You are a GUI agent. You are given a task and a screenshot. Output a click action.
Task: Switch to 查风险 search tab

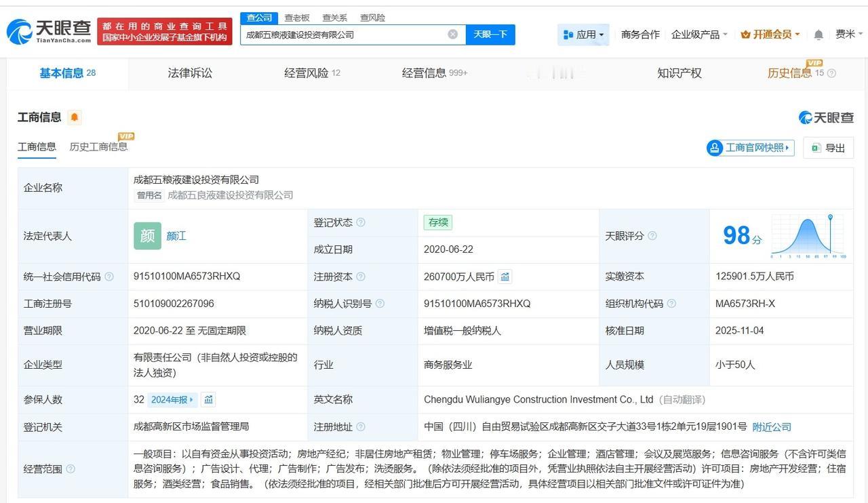(372, 18)
